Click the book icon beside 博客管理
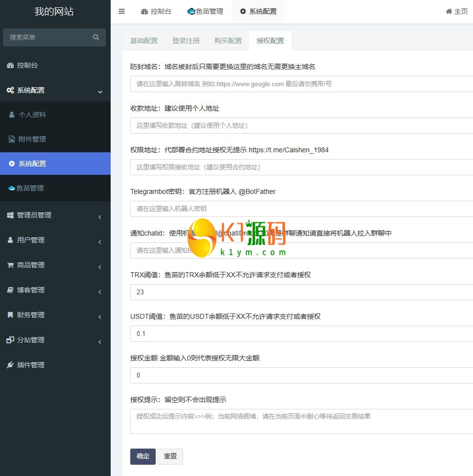The image size is (473, 476). (x=10, y=290)
